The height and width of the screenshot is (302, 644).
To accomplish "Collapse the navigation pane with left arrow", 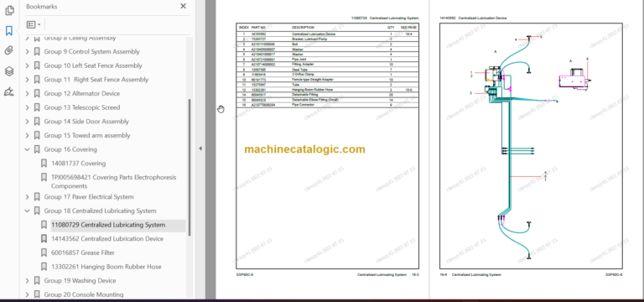I will coord(200,148).
